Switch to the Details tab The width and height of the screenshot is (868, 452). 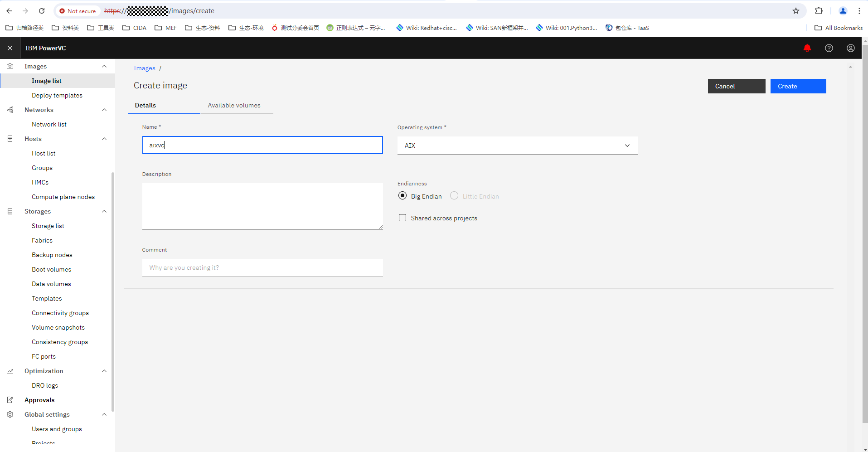click(x=164, y=105)
